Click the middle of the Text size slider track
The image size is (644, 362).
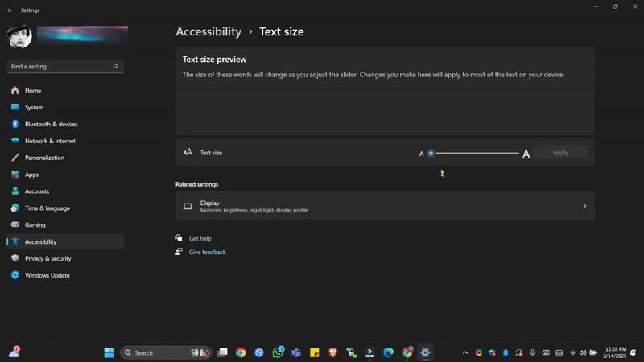click(x=475, y=154)
